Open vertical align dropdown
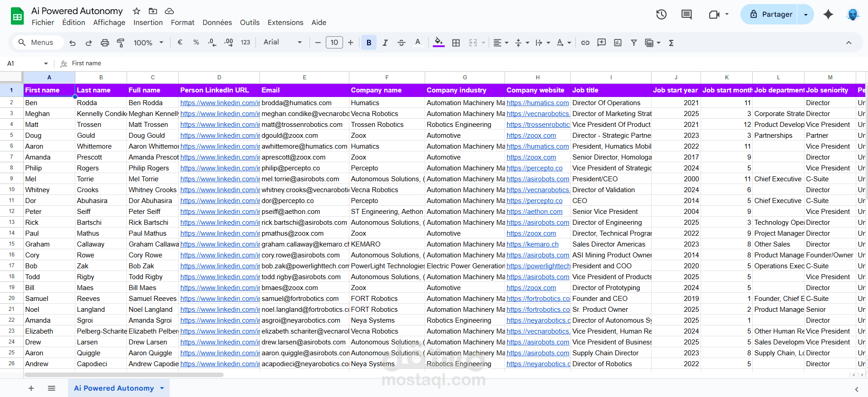Screen dimensions: 868x397 522,43
